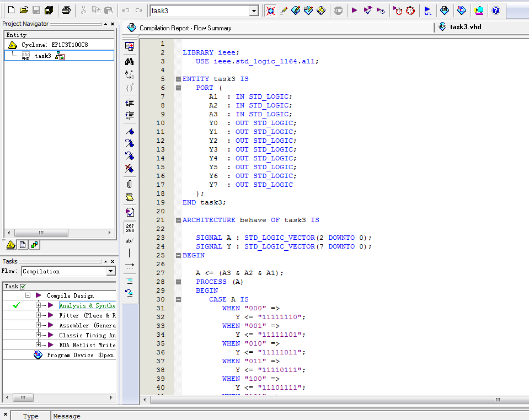The width and height of the screenshot is (529, 420).
Task: Open the project name task3 dropdown
Action: point(254,11)
